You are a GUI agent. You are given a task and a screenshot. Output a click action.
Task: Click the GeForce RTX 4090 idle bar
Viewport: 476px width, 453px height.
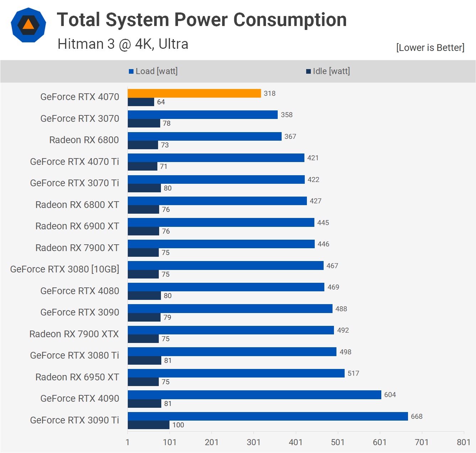(145, 403)
